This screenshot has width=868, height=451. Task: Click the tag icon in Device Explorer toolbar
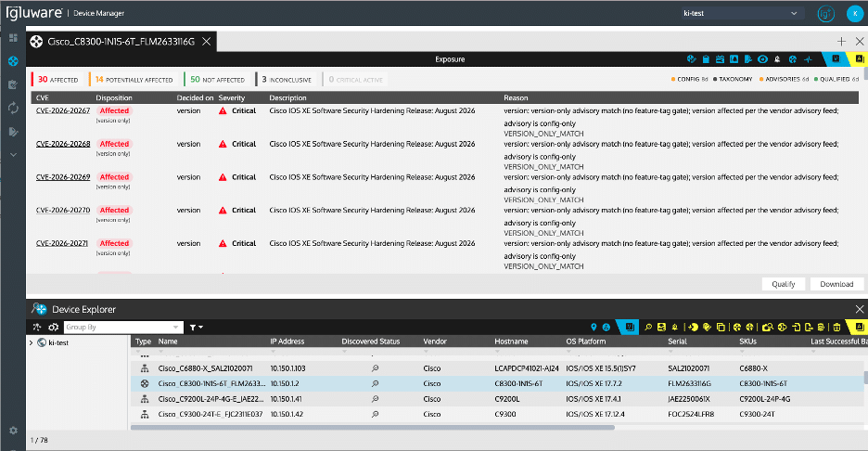707,327
